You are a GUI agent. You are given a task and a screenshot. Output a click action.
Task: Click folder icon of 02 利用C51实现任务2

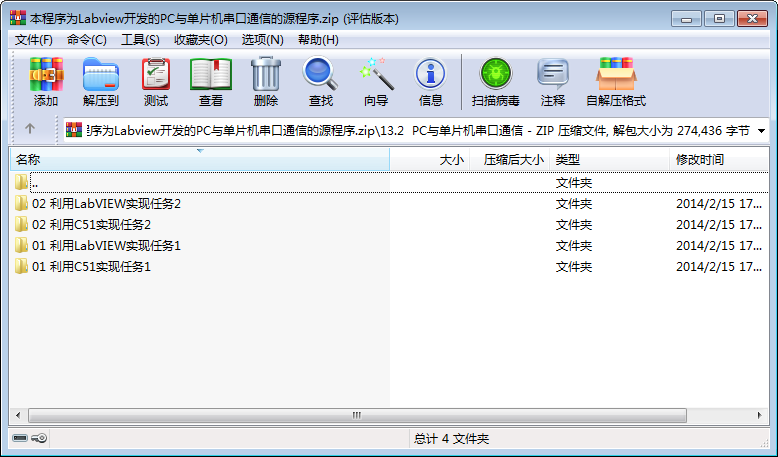21,224
